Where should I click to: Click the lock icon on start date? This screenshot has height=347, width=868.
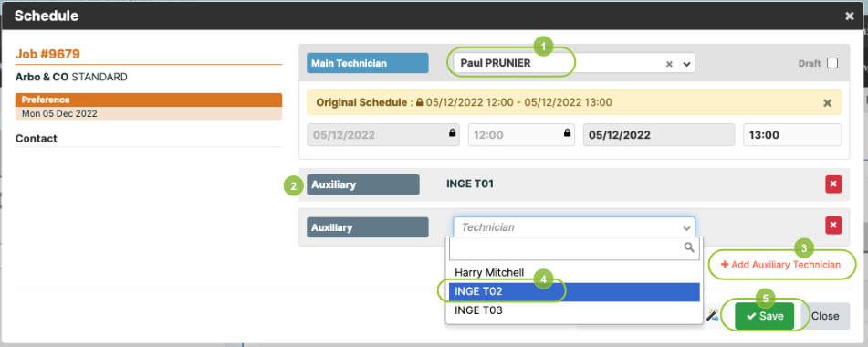(x=453, y=134)
